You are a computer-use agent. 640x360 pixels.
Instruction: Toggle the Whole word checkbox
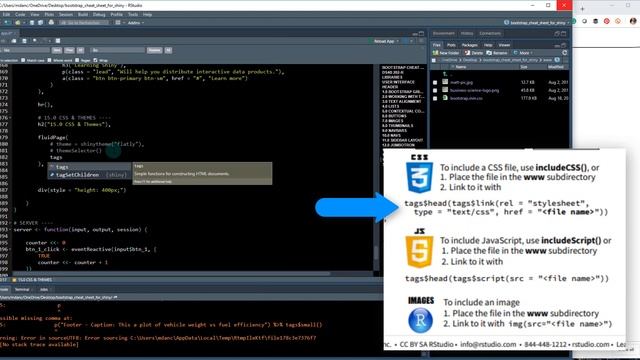pos(49,60)
